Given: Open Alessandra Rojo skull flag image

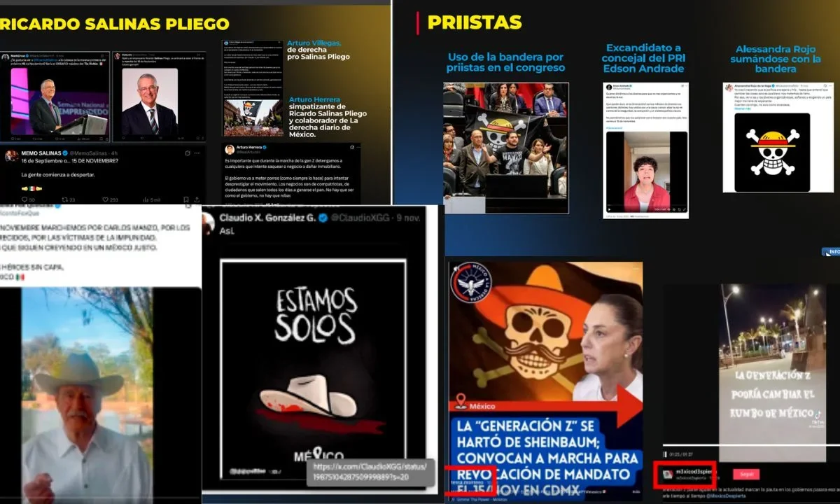Looking at the screenshot, I should pos(771,153).
